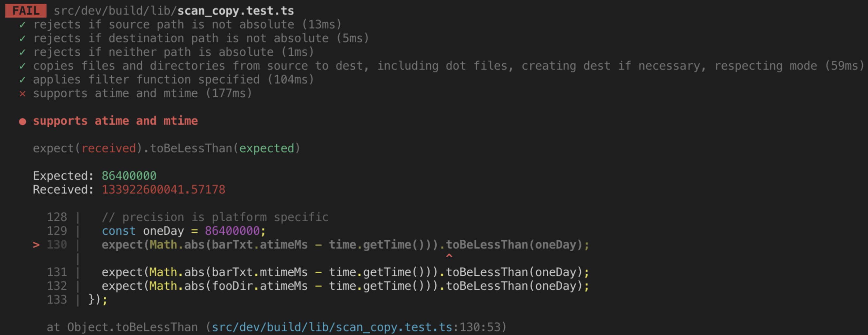Click the bold red 'supports atime and mtime' heading
868x335 pixels.
(x=115, y=121)
